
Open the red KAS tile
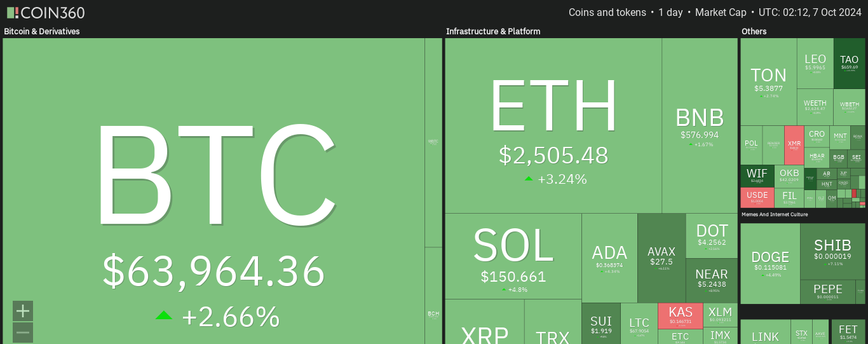point(681,315)
